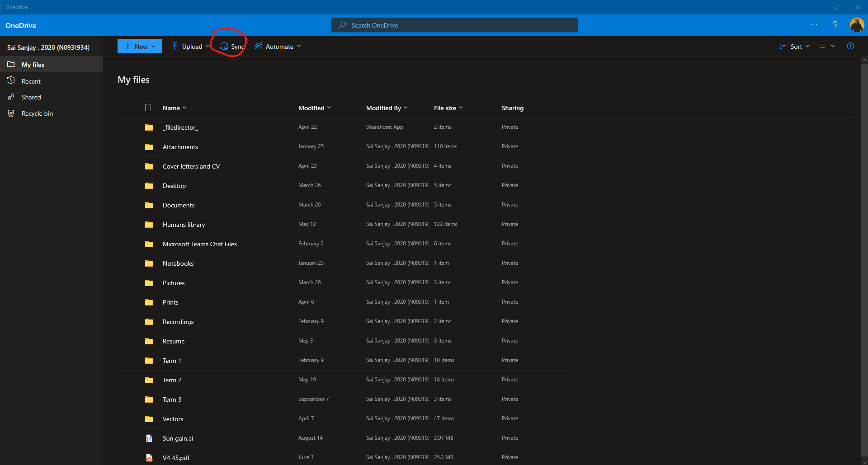This screenshot has height=465, width=868.
Task: Click the Recordings folder icon
Action: pos(149,322)
